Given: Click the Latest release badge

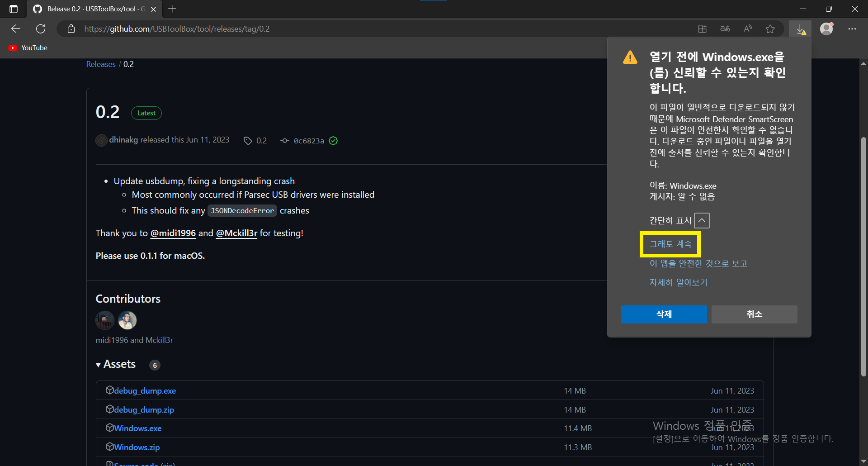Looking at the screenshot, I should (x=146, y=113).
